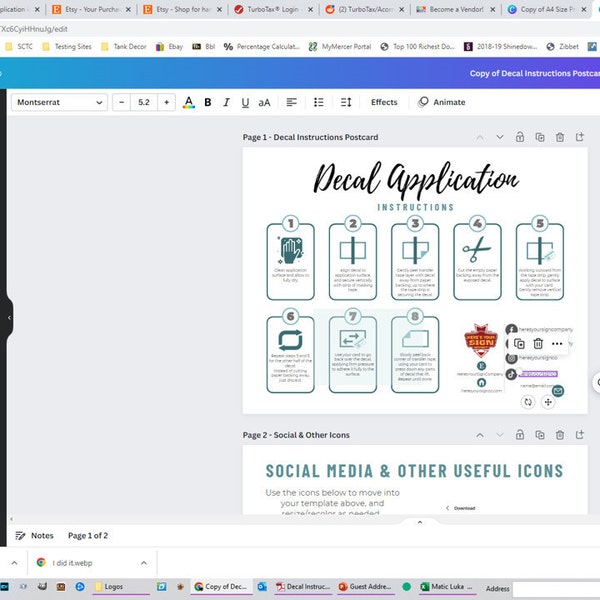Change text alignment
This screenshot has height=600, width=600.
tap(292, 102)
